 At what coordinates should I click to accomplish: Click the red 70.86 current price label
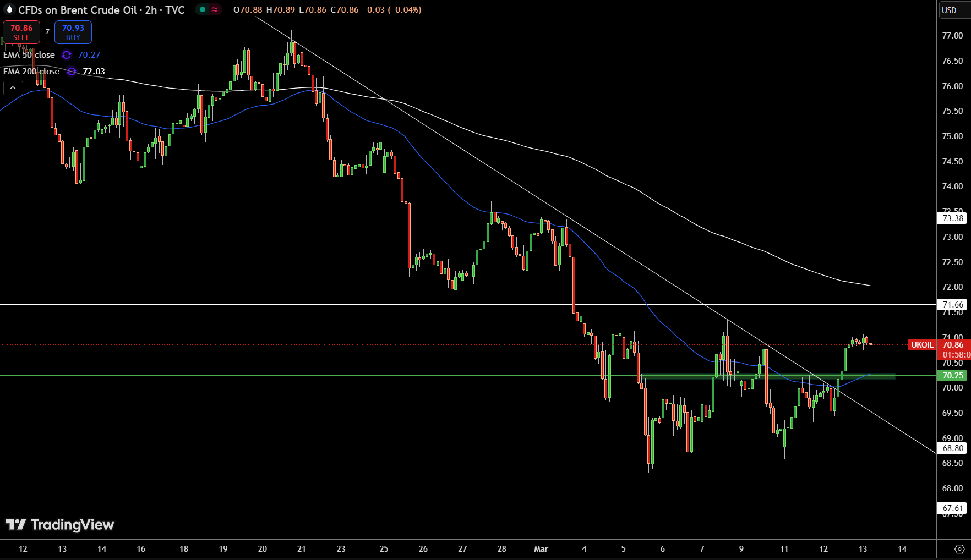click(x=953, y=345)
